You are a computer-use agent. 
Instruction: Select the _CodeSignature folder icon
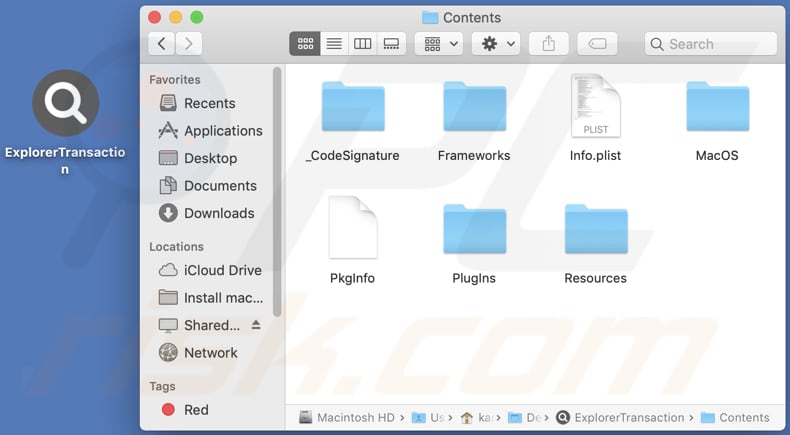(x=353, y=106)
